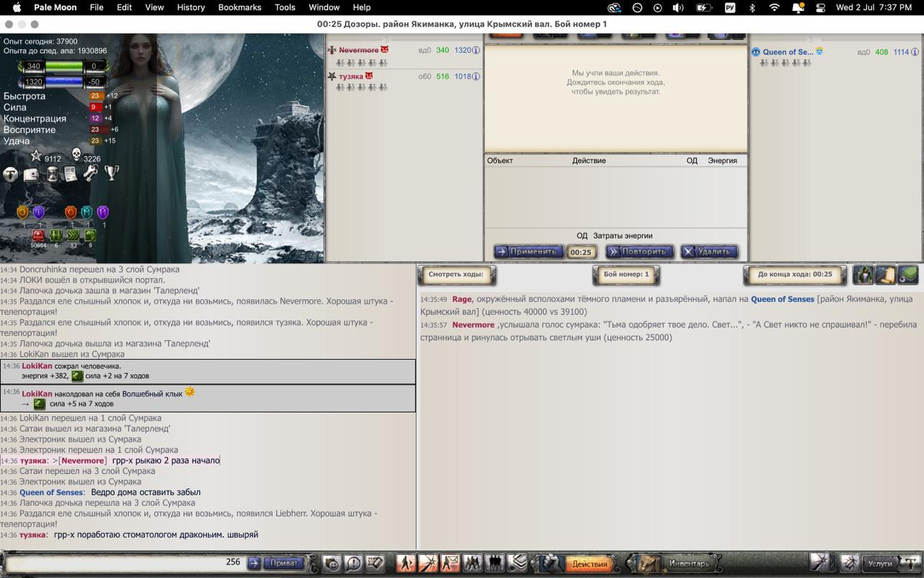Screen dimensions: 924x578
Task: Click the Объект column header
Action: pyautogui.click(x=500, y=160)
